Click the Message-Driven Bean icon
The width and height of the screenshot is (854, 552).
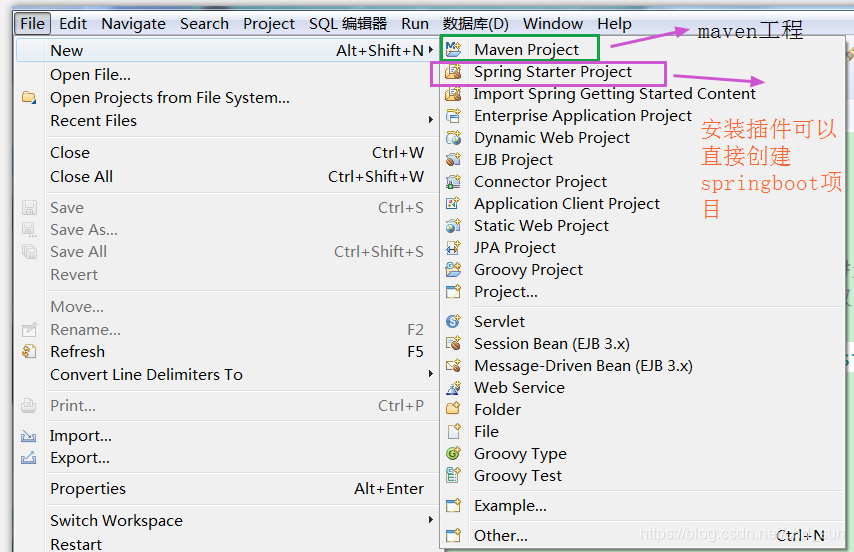coord(453,365)
